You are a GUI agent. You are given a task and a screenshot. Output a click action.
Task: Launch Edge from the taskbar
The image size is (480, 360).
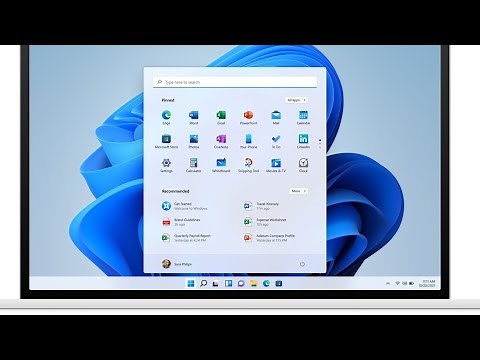click(x=266, y=283)
